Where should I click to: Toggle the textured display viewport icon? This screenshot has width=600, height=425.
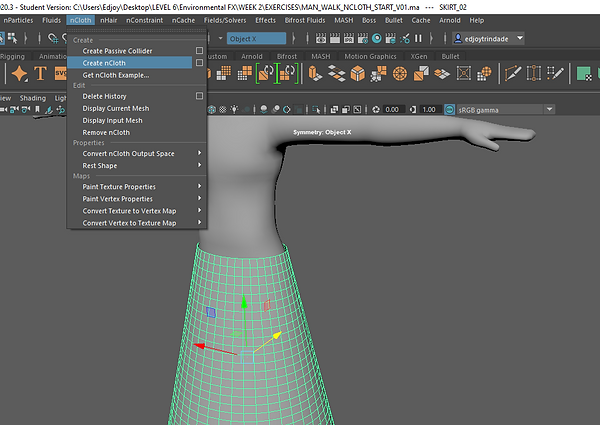pos(223,110)
